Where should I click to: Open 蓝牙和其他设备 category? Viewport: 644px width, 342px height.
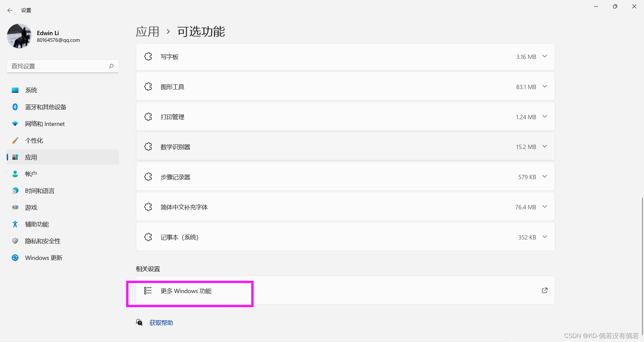(63, 107)
